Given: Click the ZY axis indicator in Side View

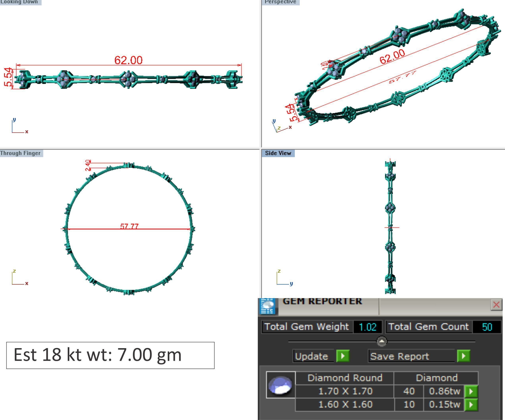Looking at the screenshot, I should (285, 277).
